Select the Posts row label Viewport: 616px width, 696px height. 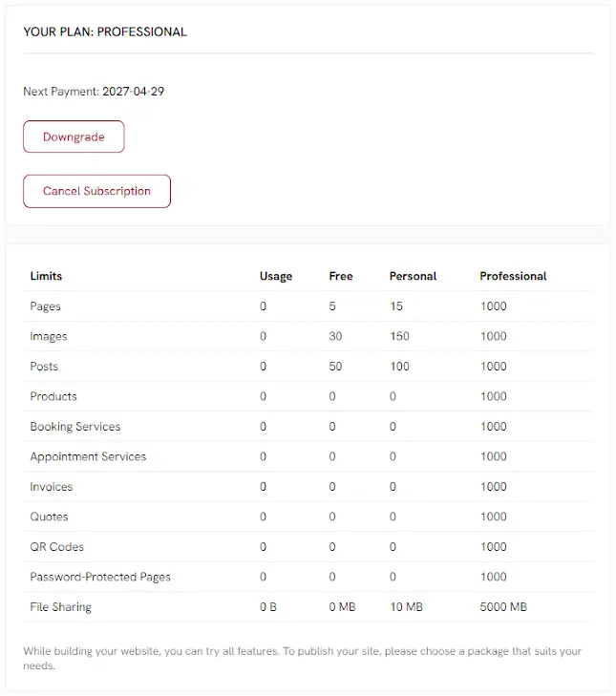[x=44, y=367]
